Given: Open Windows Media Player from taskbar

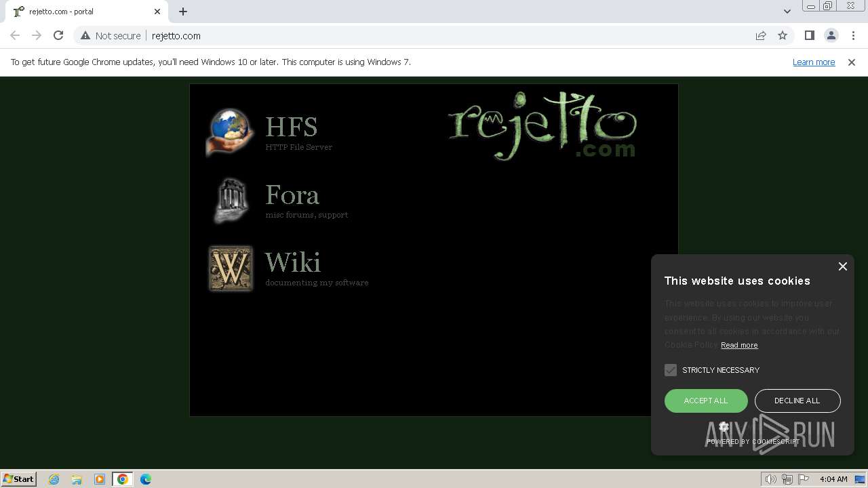Looking at the screenshot, I should [x=100, y=479].
